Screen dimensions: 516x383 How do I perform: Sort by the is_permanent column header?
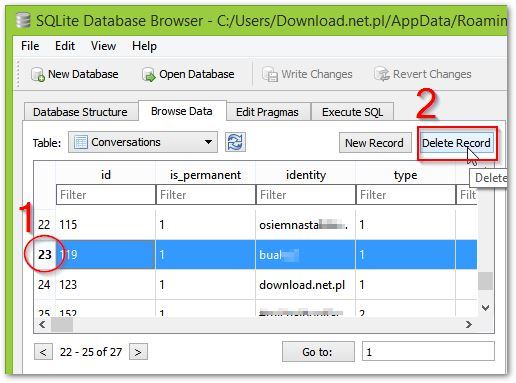click(205, 175)
